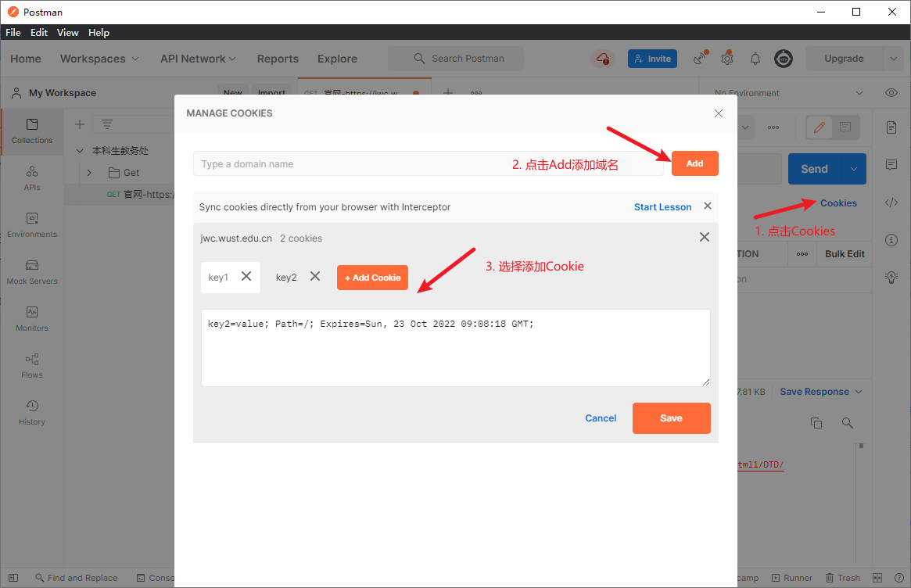This screenshot has height=588, width=911.
Task: Open the Cookies link
Action: [x=838, y=203]
